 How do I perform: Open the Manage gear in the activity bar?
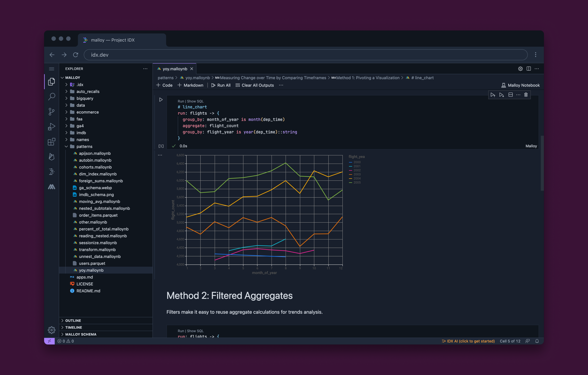pos(51,330)
